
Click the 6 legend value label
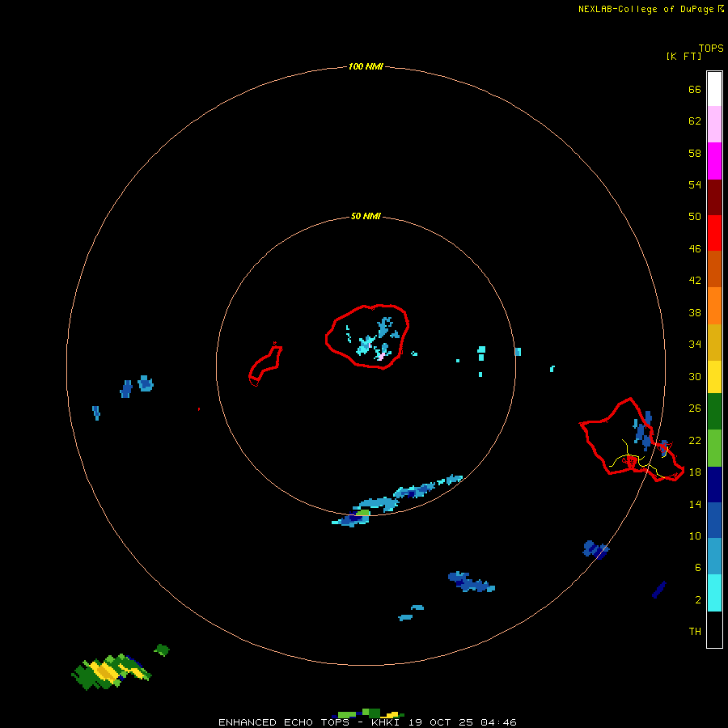coord(697,568)
